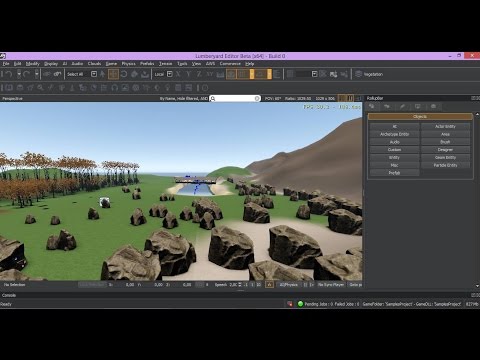
Task: Toggle follow terrain constraint icon
Action: (220, 74)
